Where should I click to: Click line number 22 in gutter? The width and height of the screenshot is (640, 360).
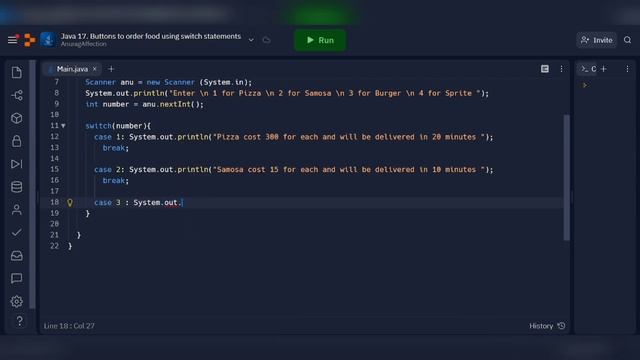point(55,246)
